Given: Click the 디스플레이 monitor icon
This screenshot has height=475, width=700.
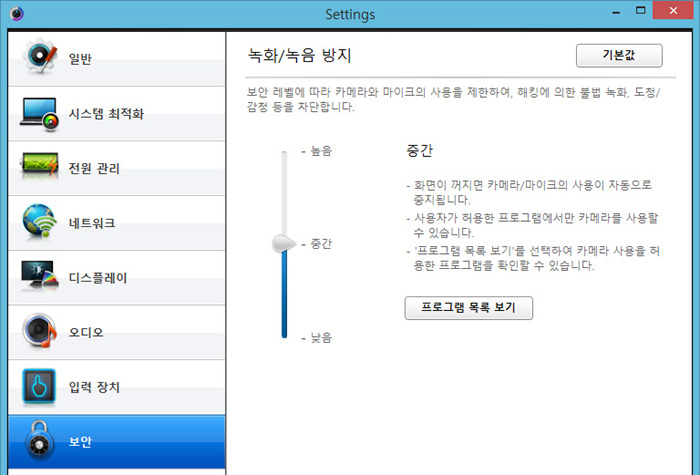Looking at the screenshot, I should click(x=39, y=275).
